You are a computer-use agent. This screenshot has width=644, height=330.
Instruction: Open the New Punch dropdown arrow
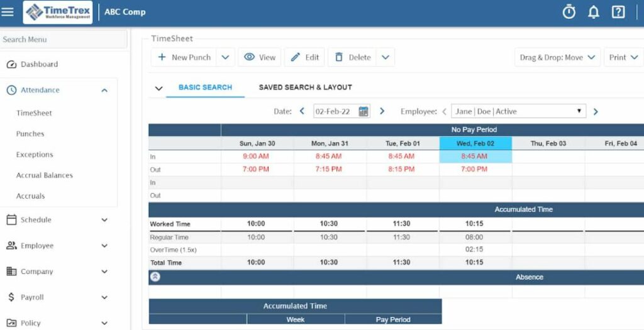tap(226, 57)
